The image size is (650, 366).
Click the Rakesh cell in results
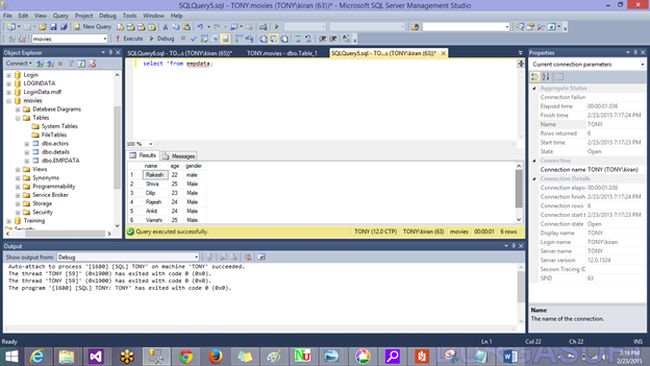click(x=155, y=175)
